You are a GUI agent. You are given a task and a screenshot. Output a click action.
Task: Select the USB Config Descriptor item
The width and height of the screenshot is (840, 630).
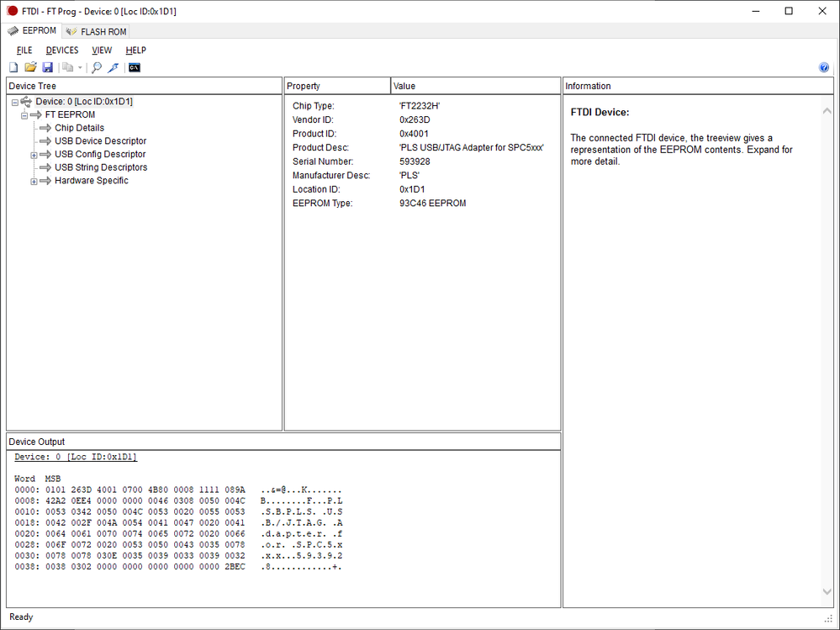(x=100, y=154)
